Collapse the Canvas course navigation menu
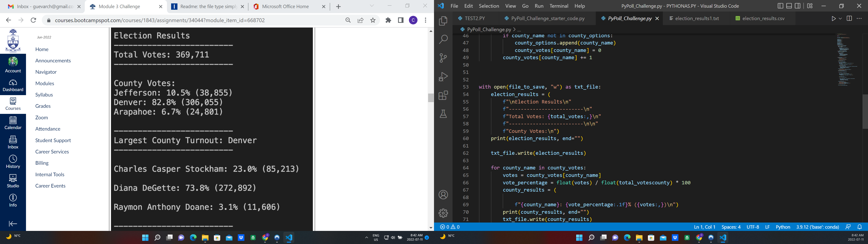The height and width of the screenshot is (244, 868). tap(13, 224)
